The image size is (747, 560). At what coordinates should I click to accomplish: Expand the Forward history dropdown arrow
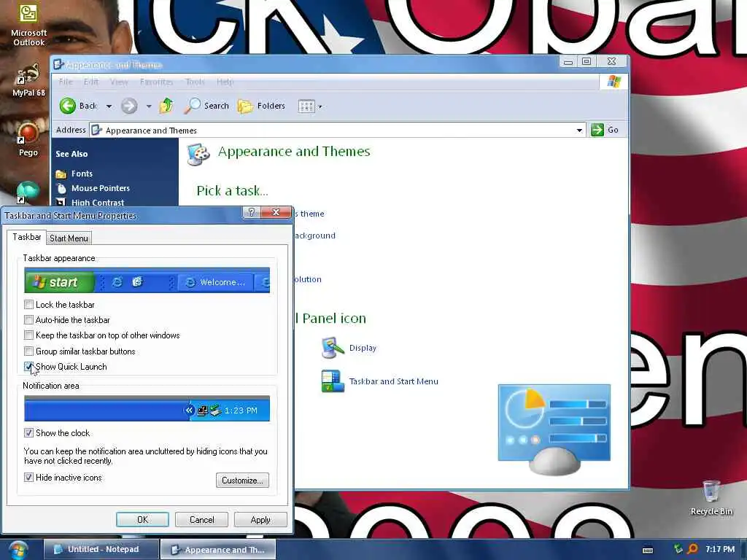click(x=149, y=106)
